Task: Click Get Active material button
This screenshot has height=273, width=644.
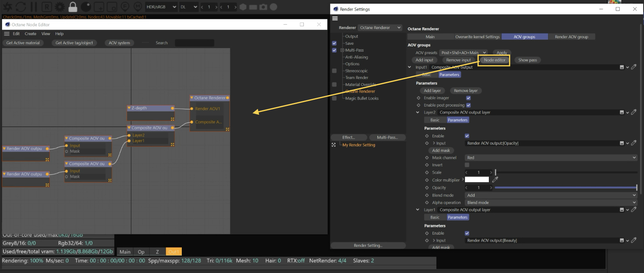Action: 23,43
